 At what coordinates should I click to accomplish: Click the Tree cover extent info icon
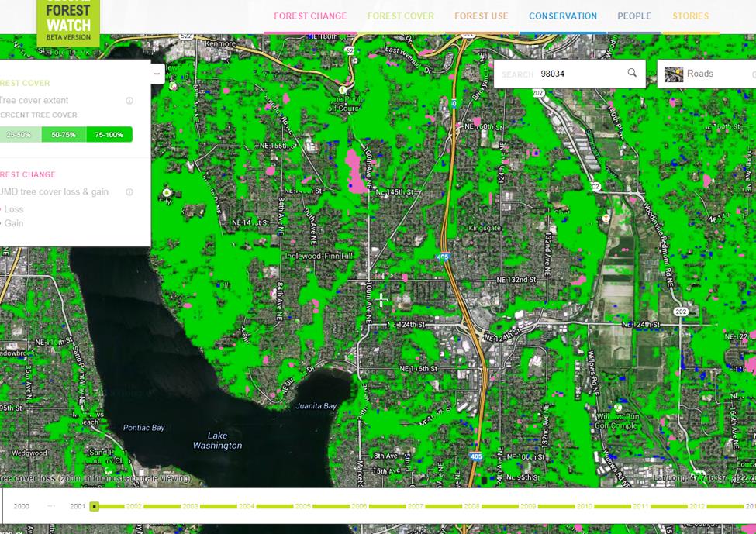click(x=129, y=100)
